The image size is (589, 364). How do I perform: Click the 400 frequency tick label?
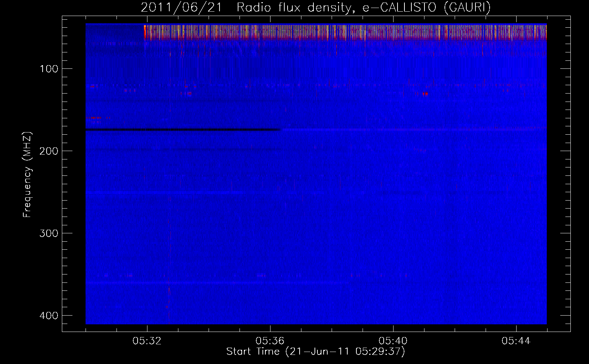coord(48,315)
